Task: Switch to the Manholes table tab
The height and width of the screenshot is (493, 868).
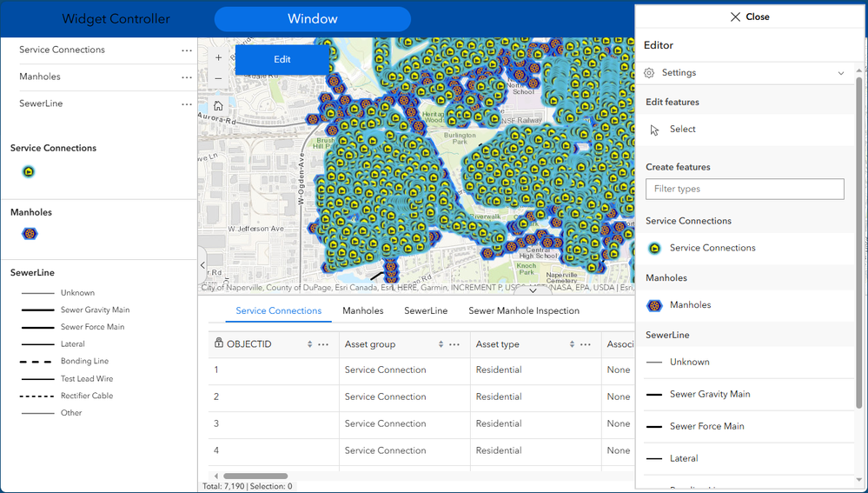Action: coord(362,310)
